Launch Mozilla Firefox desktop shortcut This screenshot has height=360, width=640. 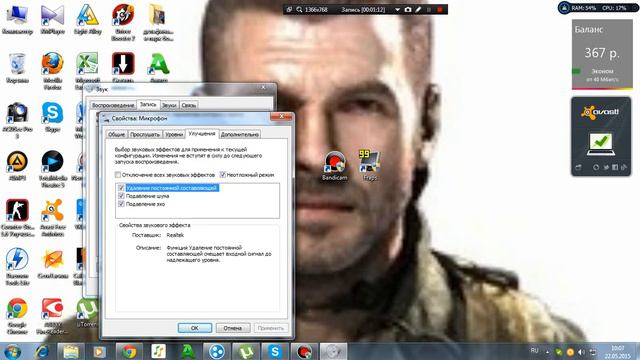click(x=53, y=71)
